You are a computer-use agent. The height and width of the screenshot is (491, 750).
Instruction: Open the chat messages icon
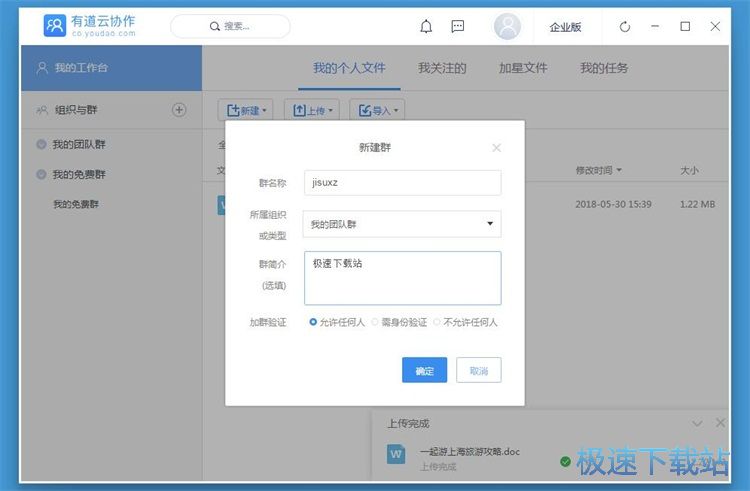tap(458, 26)
